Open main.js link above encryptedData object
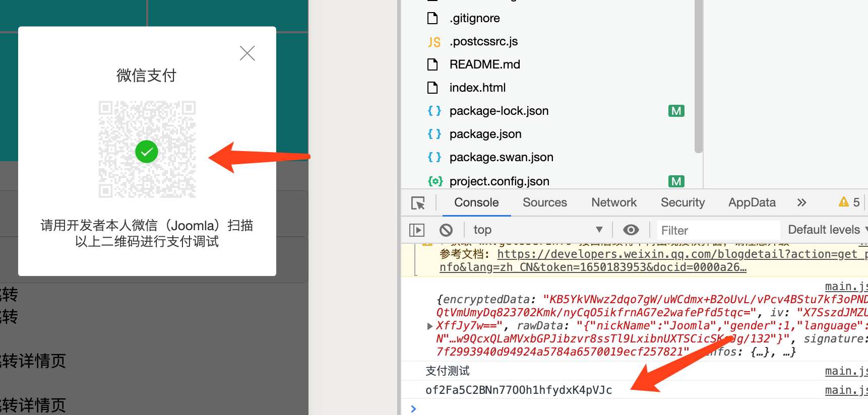The image size is (868, 415). point(846,287)
